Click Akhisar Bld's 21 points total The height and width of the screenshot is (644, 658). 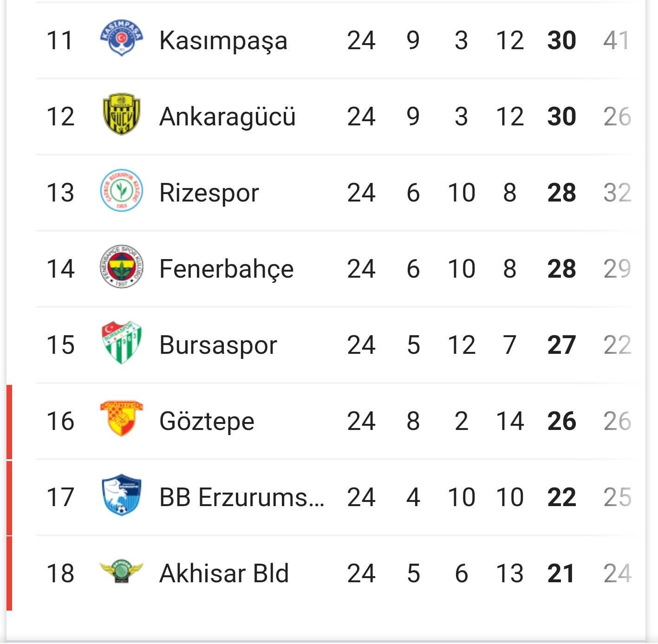tap(561, 573)
